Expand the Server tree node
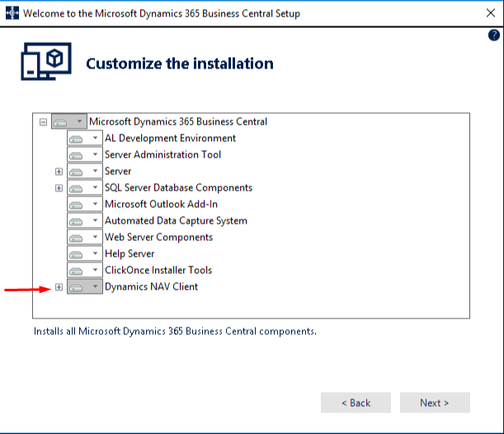This screenshot has width=504, height=434. tap(59, 172)
